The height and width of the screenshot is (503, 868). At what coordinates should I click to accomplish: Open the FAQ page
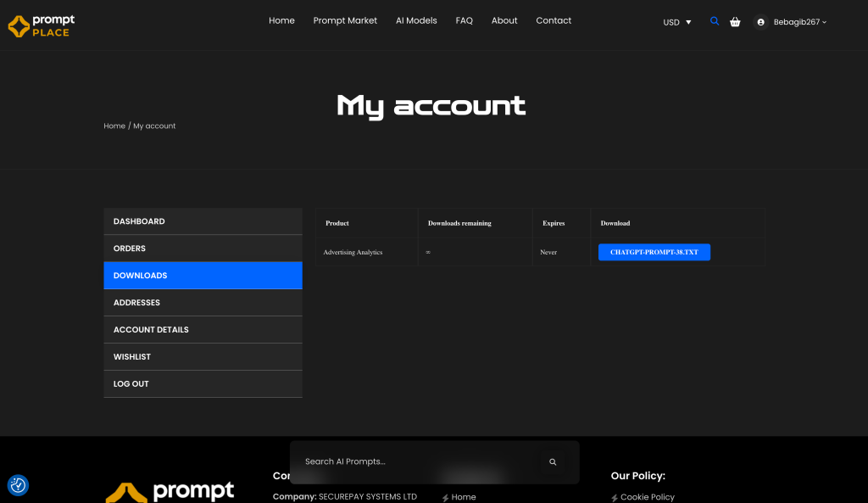[x=464, y=20]
